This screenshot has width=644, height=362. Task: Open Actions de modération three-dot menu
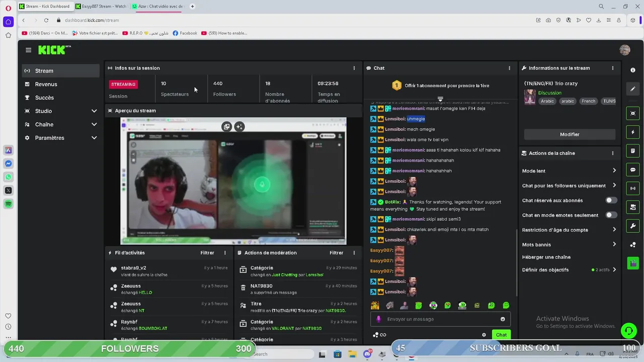(354, 253)
